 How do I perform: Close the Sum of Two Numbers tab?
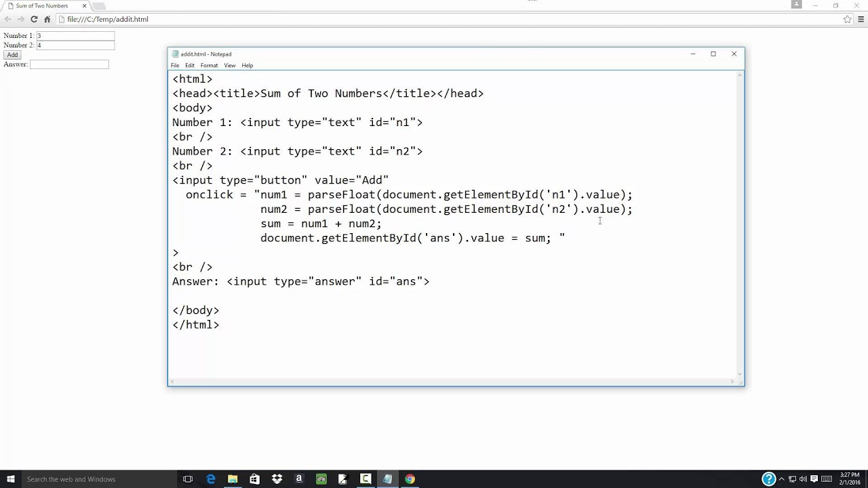[84, 5]
